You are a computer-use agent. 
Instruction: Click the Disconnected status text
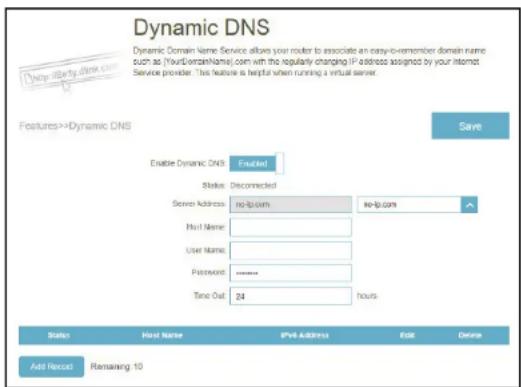coord(253,185)
